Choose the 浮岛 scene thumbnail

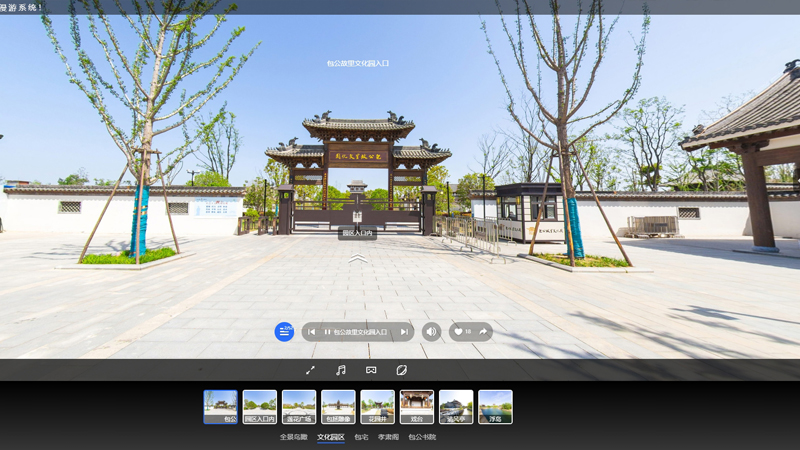[x=495, y=406]
